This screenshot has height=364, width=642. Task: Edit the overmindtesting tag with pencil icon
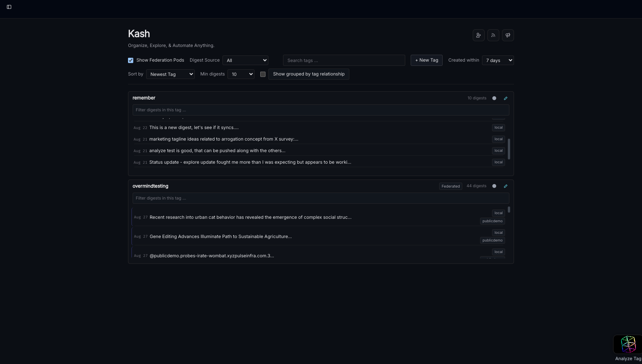pos(506,186)
